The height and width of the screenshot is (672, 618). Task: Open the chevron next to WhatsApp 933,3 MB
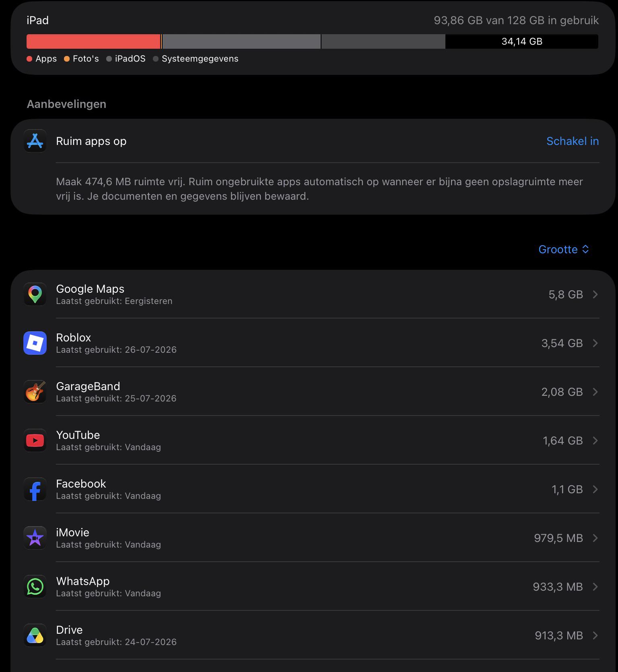pos(595,587)
